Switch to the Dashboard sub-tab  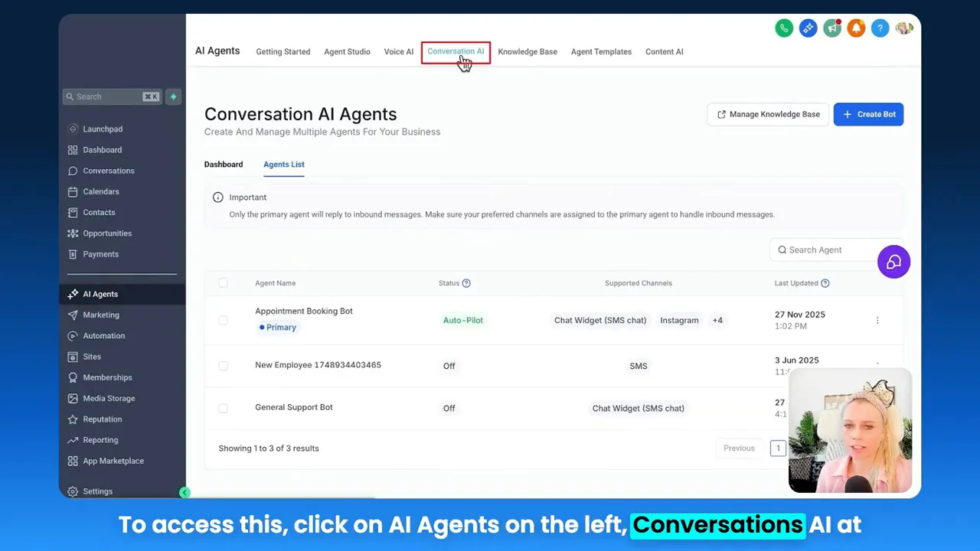[224, 165]
